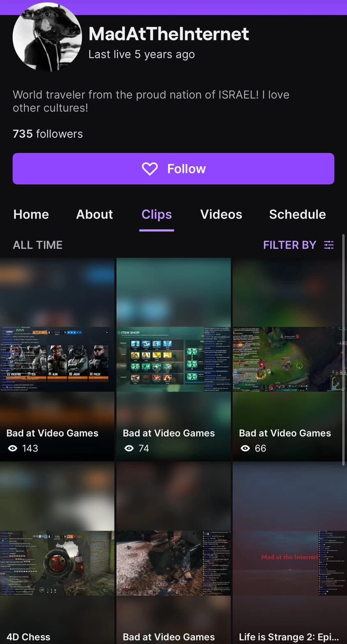Open the 735 followers count

point(48,134)
